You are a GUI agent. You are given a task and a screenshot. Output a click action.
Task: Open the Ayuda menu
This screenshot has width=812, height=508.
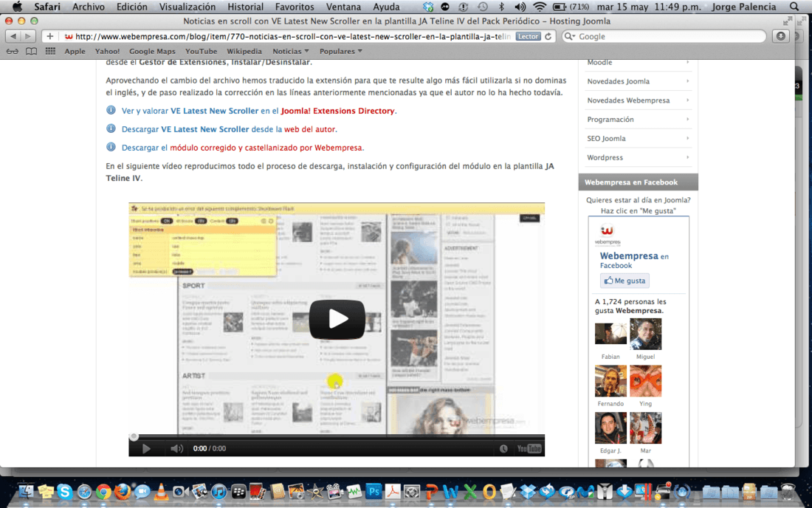[x=386, y=7]
